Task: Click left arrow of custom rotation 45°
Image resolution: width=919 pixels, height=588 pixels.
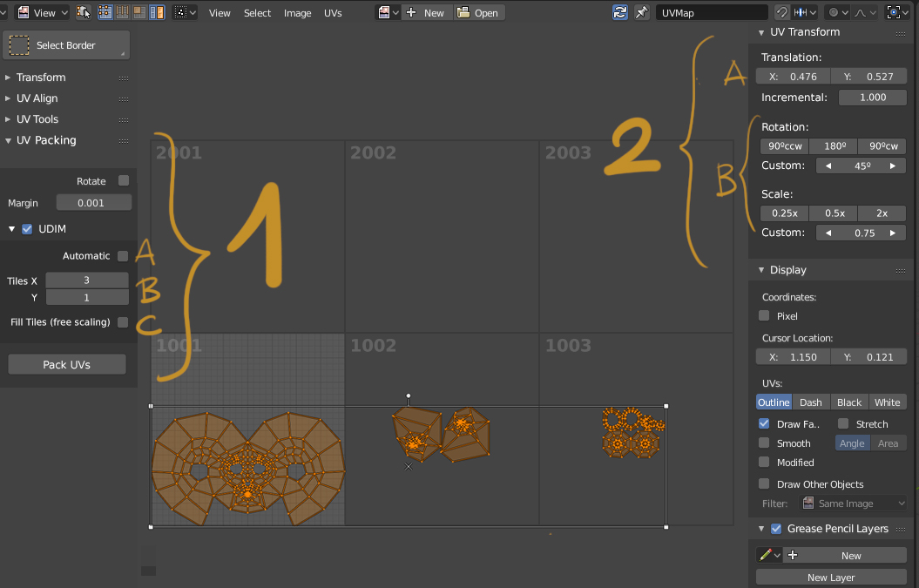Action: [828, 166]
